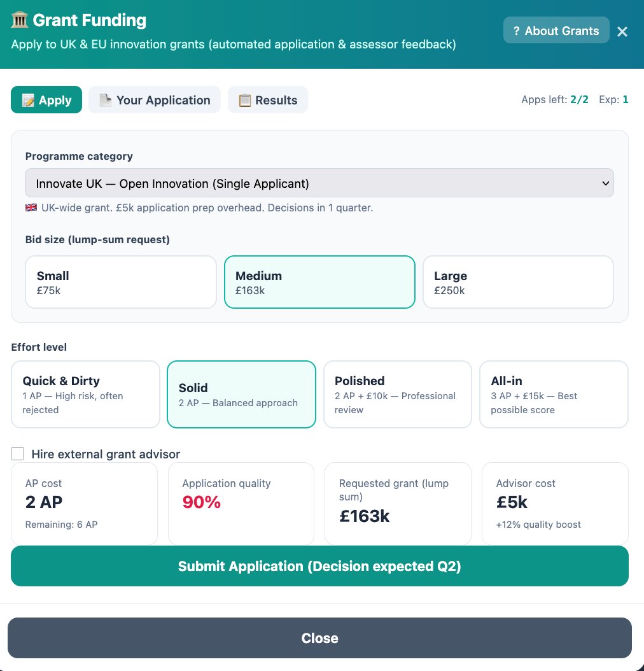Click the memo icon on Apply tab
Image resolution: width=644 pixels, height=671 pixels.
click(x=28, y=101)
